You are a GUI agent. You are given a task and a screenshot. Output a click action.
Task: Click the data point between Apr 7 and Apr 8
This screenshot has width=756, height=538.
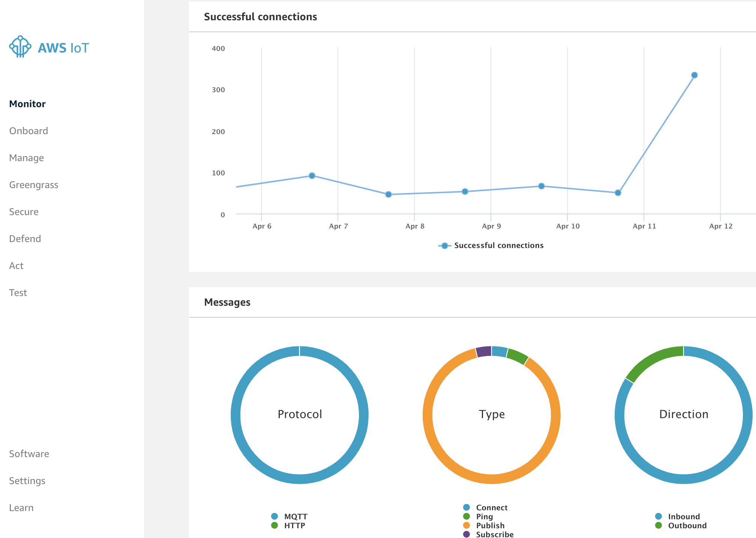388,194
